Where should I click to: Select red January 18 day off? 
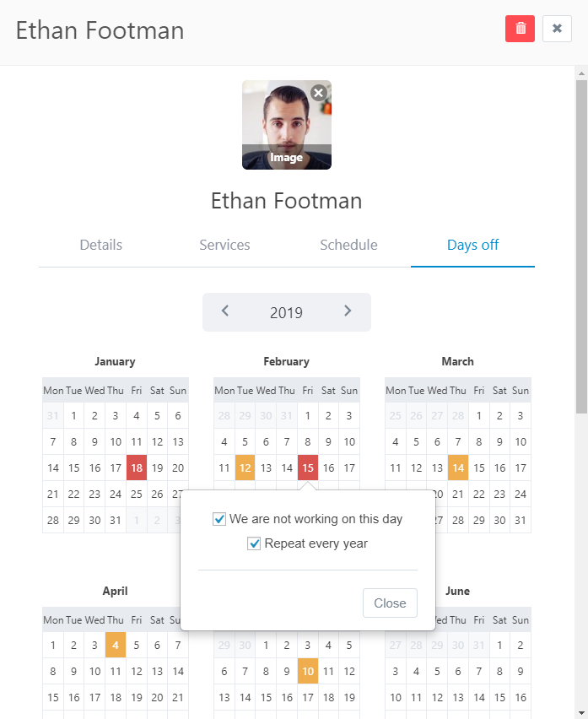tap(136, 468)
